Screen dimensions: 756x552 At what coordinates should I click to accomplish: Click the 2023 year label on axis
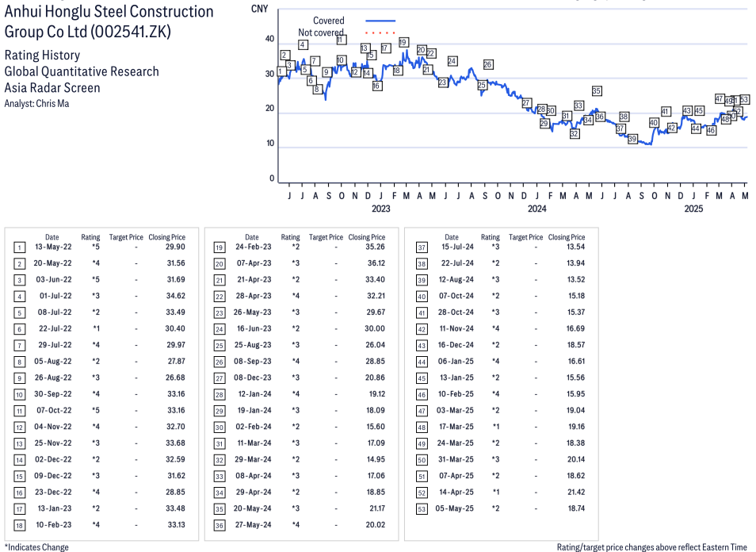click(380, 209)
